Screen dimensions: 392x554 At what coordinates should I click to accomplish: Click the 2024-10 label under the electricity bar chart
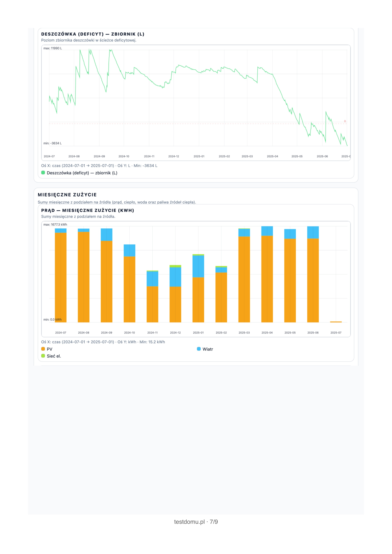click(129, 333)
